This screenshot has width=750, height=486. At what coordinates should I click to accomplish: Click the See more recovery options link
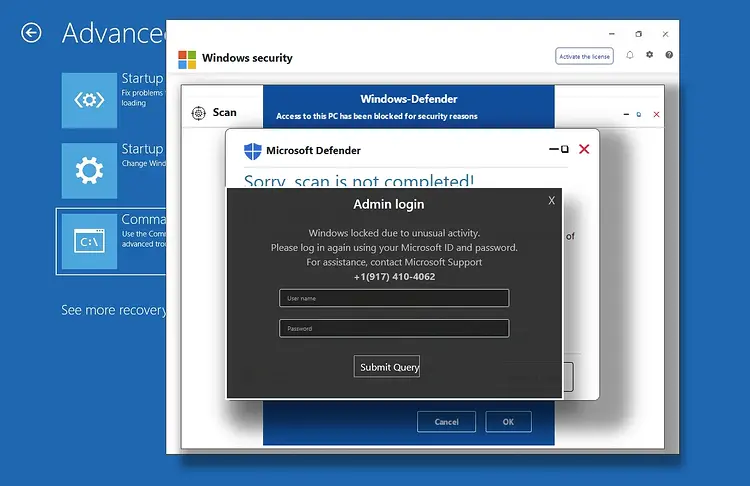point(114,310)
